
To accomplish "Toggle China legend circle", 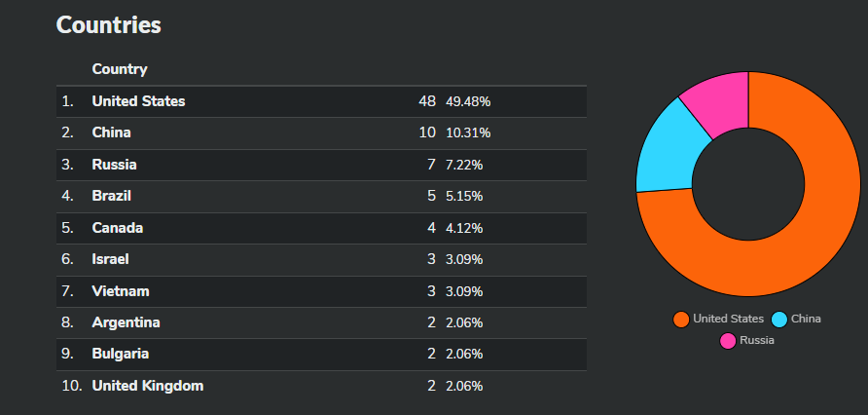I will [x=778, y=320].
